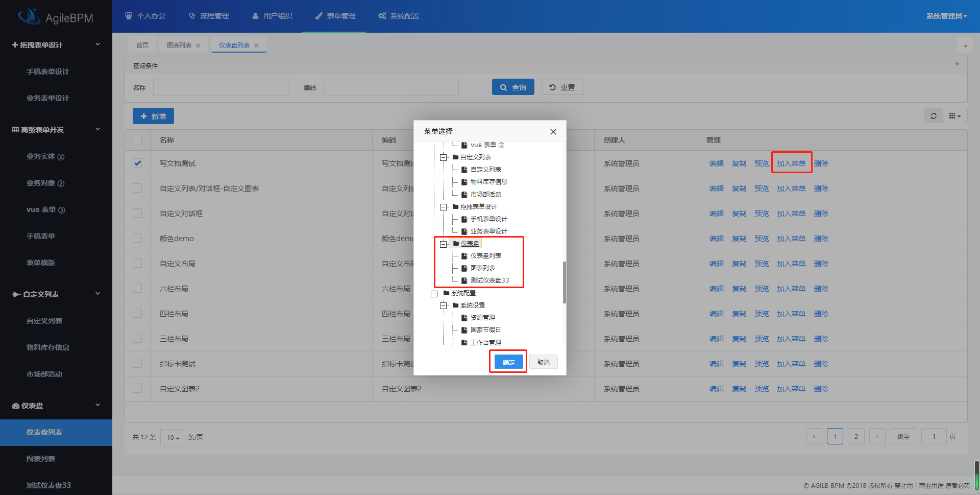Check the 六栏布局 row checkbox

click(137, 288)
